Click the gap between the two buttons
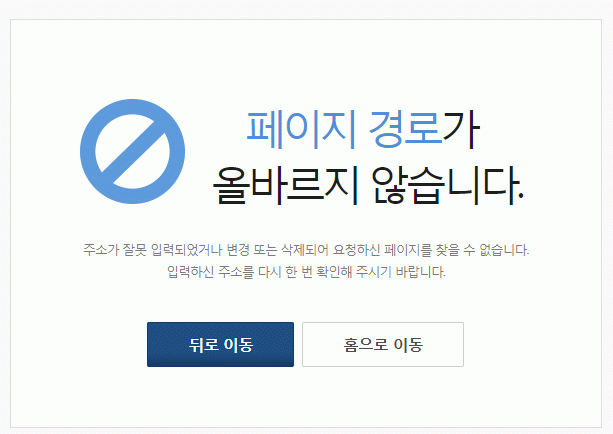 click(298, 344)
